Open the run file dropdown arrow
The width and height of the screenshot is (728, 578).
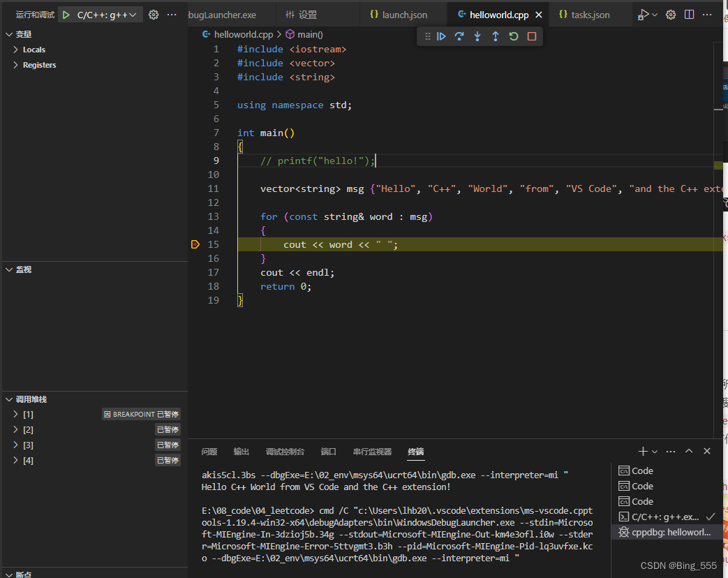click(655, 15)
